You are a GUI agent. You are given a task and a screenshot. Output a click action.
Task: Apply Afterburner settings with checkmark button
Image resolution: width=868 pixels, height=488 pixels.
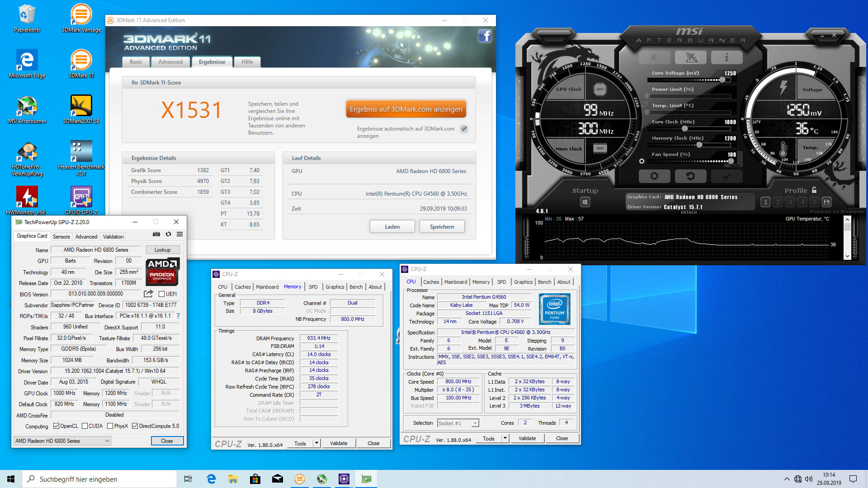pyautogui.click(x=726, y=176)
